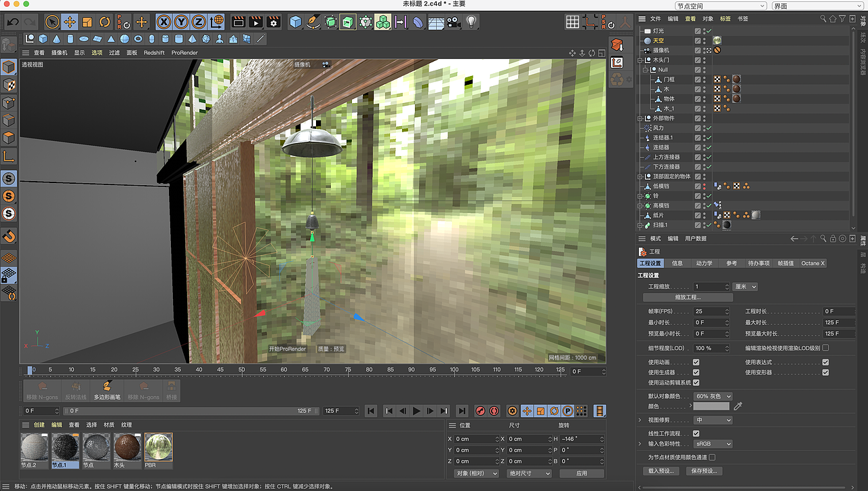Toggle 使用变形器 checkbox

[x=825, y=372]
